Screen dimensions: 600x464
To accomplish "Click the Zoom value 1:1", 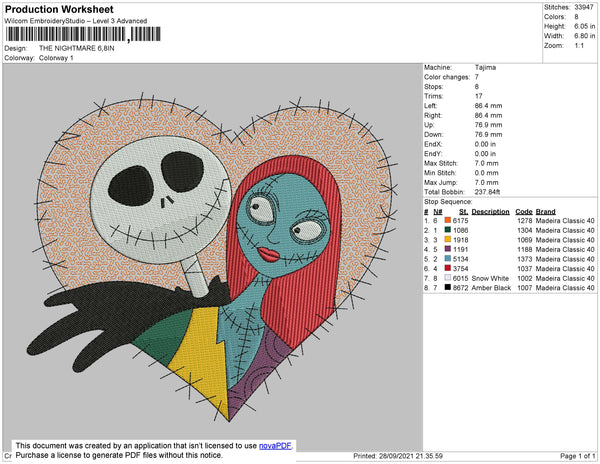I will 579,46.
